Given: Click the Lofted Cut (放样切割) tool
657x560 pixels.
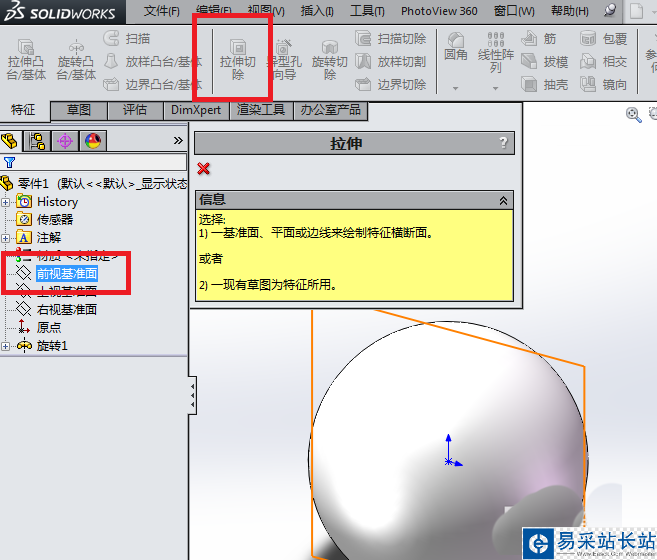Looking at the screenshot, I should (x=391, y=62).
